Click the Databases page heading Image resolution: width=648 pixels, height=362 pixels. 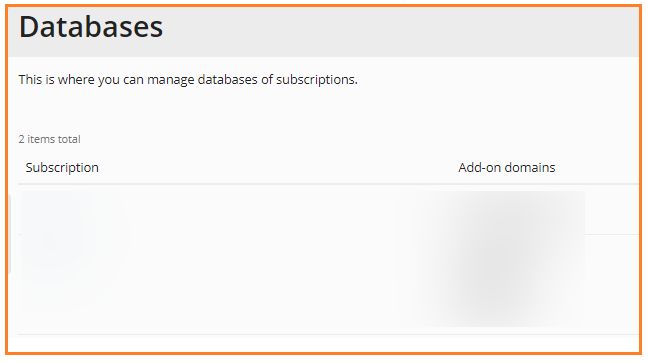91,27
